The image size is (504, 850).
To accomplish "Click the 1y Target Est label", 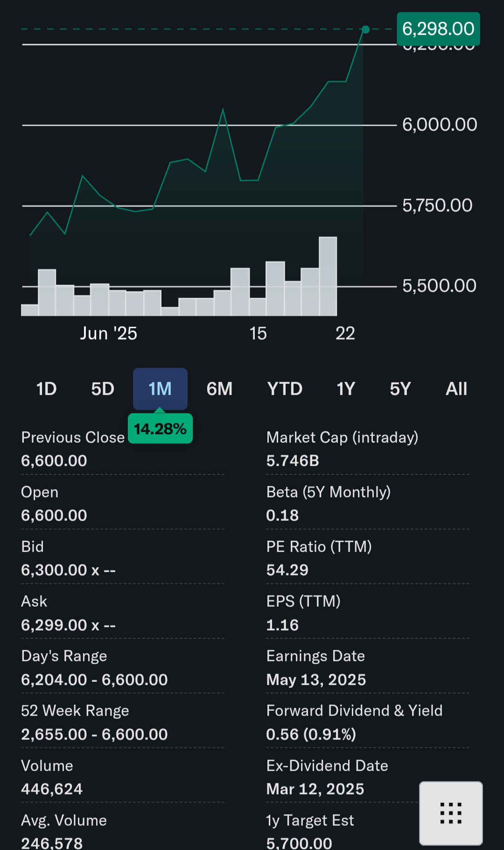I will (310, 821).
